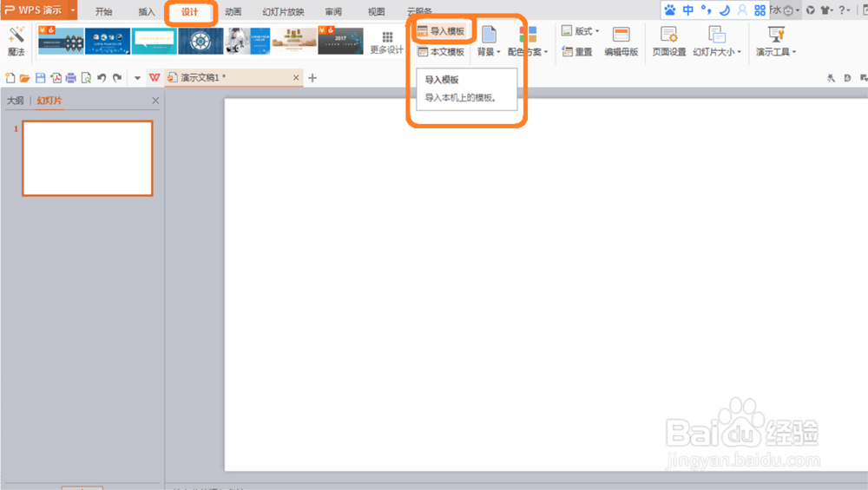
Task: Click the undo arrow
Action: 102,78
